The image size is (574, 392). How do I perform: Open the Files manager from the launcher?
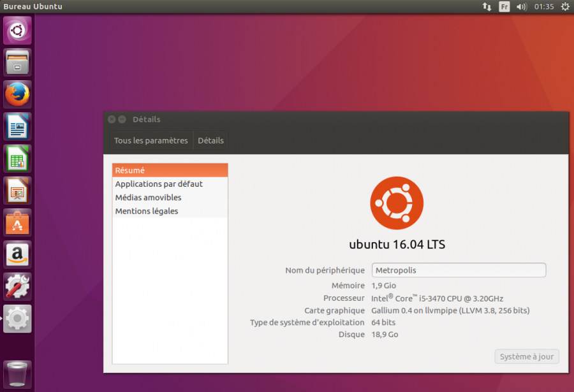[17, 62]
